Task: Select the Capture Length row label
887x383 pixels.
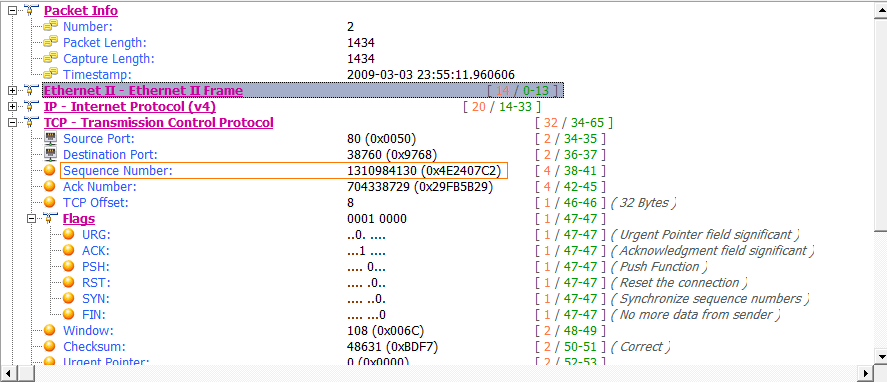Action: pos(109,58)
